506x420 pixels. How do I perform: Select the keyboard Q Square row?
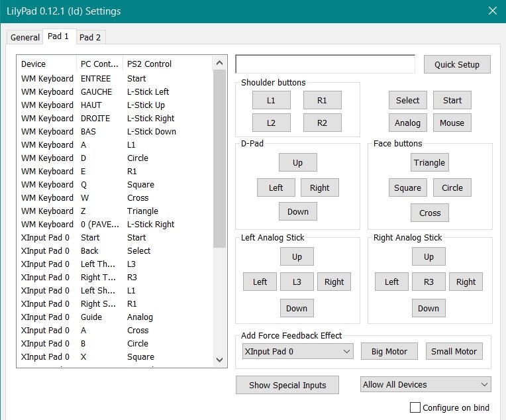[115, 184]
